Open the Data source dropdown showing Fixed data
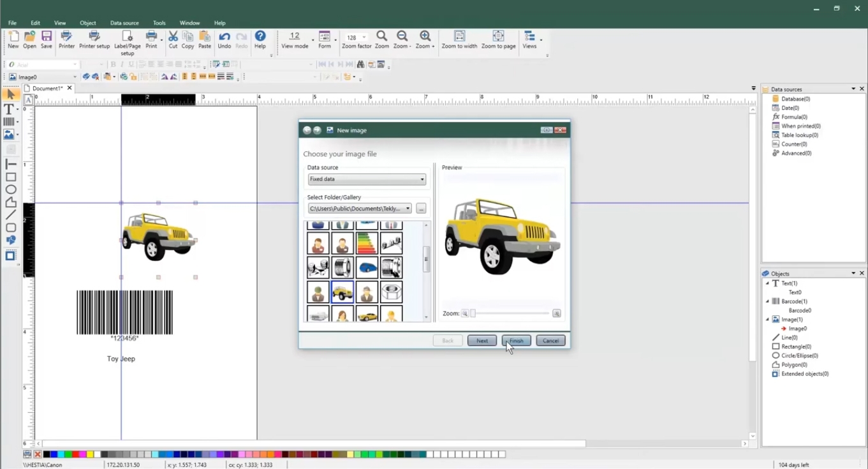This screenshot has height=469, width=868. click(x=367, y=179)
